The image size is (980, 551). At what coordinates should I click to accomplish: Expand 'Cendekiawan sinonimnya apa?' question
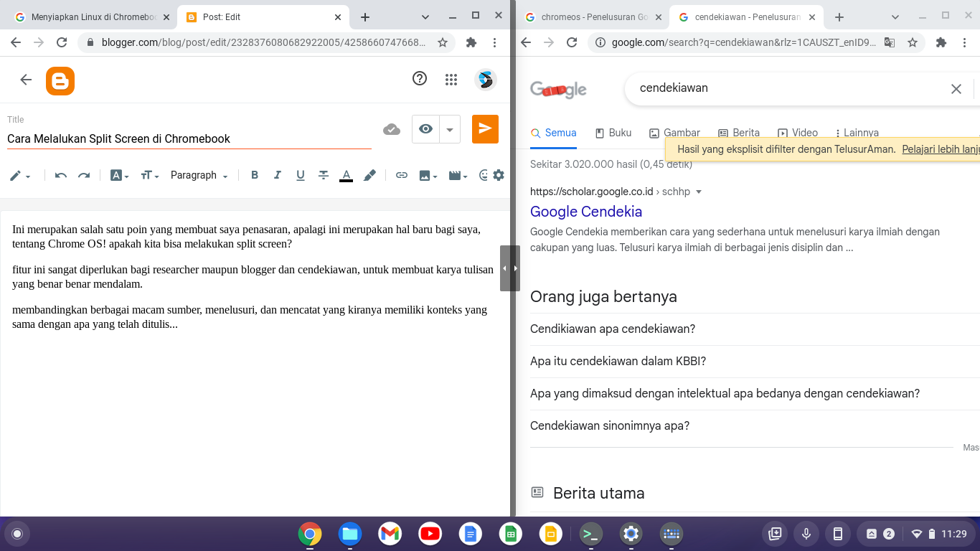(755, 426)
